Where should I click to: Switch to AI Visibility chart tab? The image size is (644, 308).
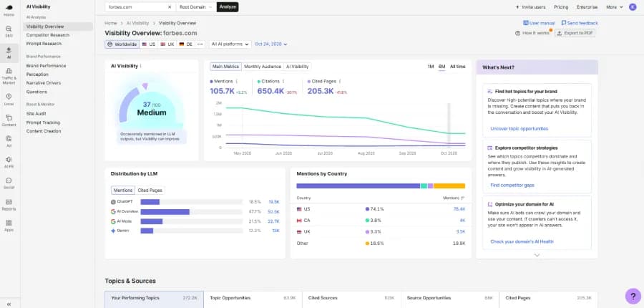(298, 66)
